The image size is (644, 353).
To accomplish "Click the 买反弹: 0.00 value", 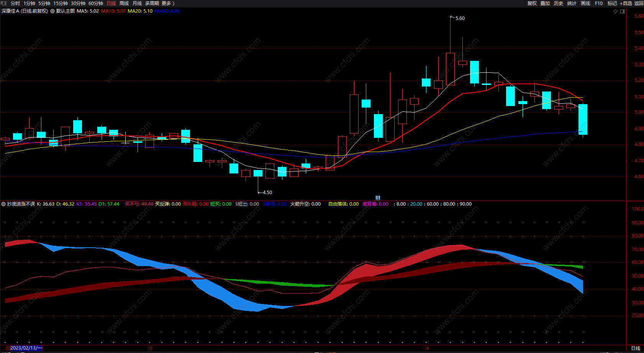I will (168, 204).
